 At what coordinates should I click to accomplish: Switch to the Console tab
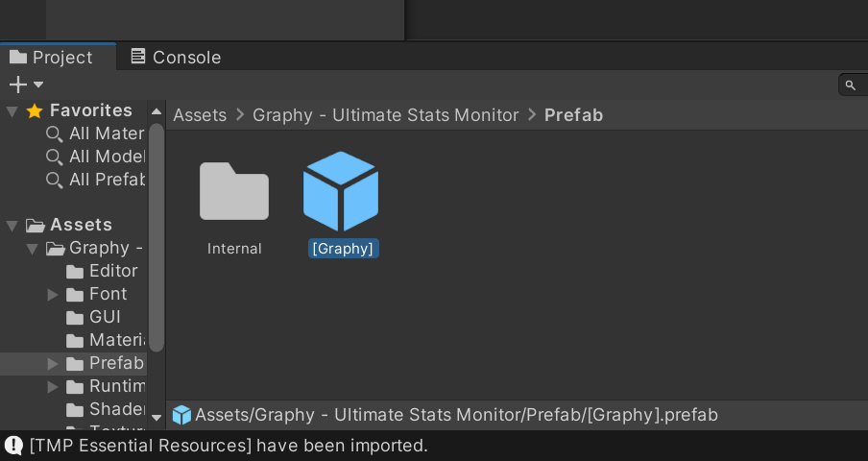(176, 58)
